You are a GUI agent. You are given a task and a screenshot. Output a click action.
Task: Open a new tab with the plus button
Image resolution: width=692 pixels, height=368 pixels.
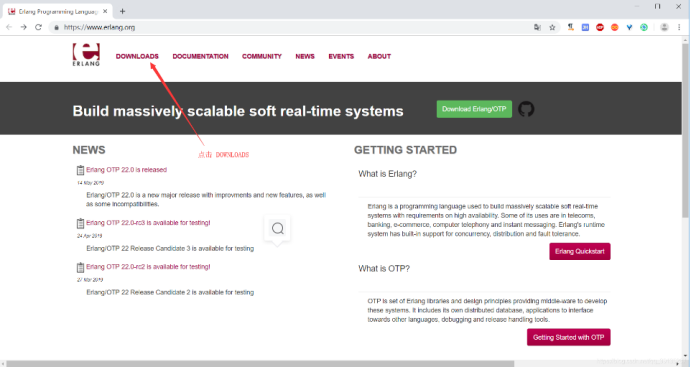[122, 11]
